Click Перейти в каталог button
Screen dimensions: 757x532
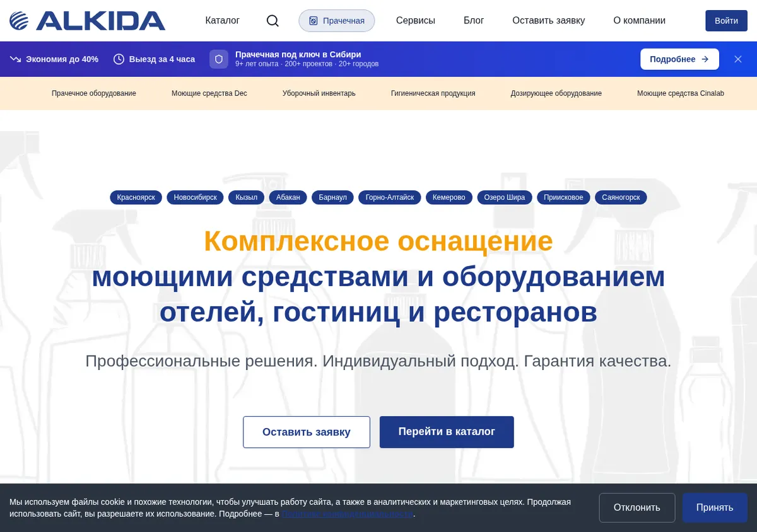447,432
